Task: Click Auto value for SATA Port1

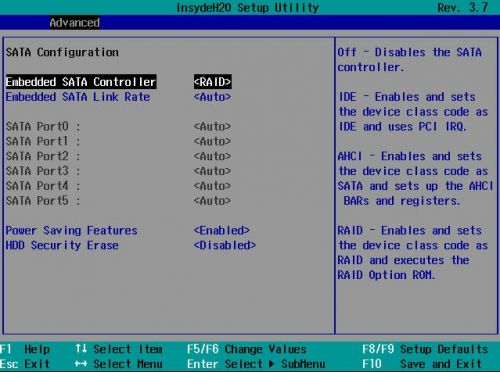Action: (x=212, y=141)
